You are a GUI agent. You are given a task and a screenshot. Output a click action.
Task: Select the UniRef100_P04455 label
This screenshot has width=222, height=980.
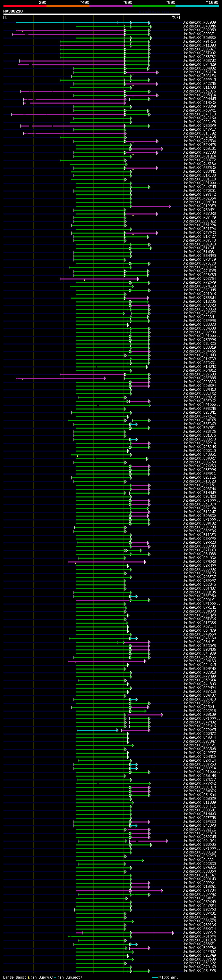[199, 351]
